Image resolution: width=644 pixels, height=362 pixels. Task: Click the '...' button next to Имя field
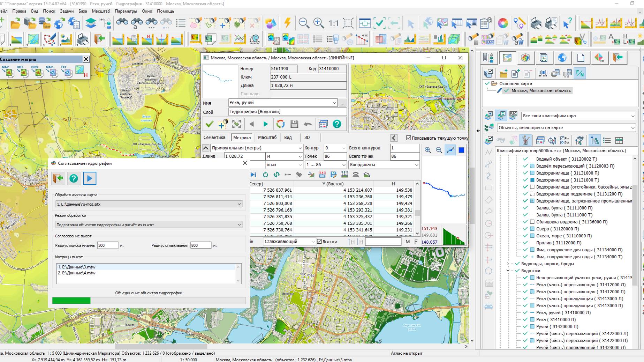click(x=342, y=103)
